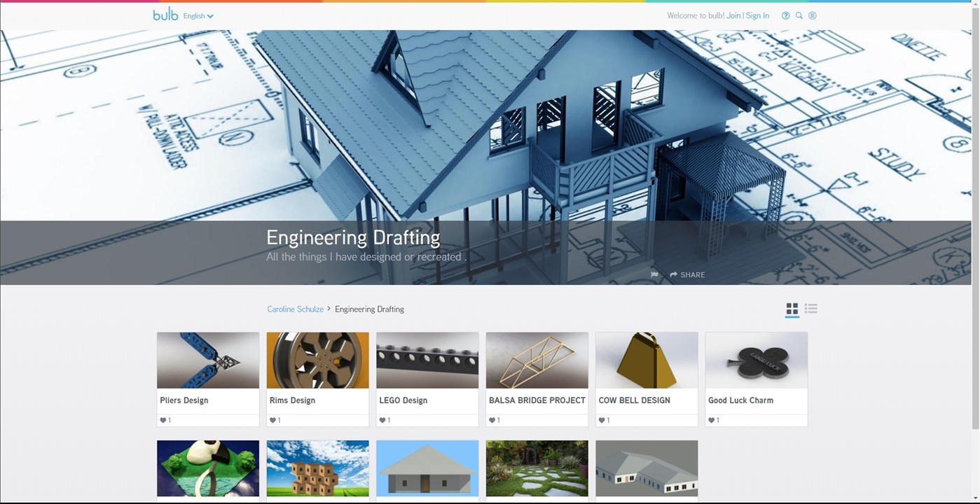Click the LEGO Design title
The image size is (980, 504).
pyautogui.click(x=403, y=400)
